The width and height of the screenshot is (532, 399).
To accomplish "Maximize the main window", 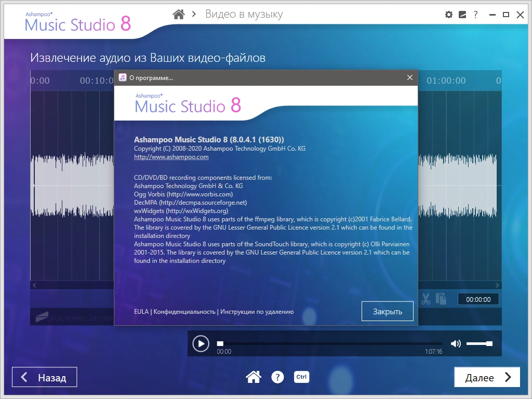I will click(x=506, y=15).
